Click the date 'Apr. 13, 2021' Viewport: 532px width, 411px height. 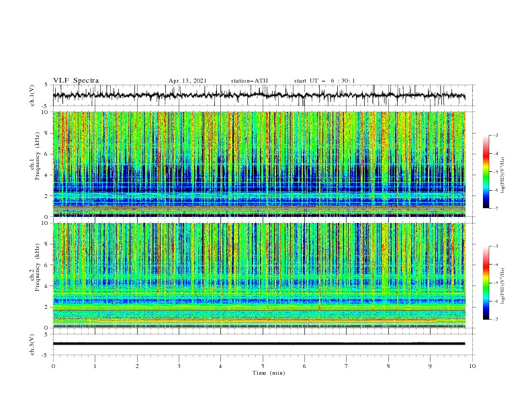point(187,81)
